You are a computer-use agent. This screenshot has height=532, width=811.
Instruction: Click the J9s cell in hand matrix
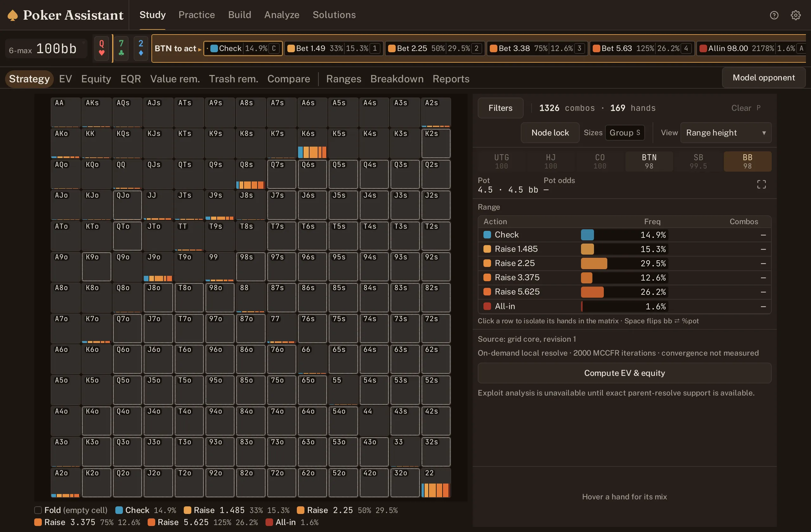click(220, 205)
